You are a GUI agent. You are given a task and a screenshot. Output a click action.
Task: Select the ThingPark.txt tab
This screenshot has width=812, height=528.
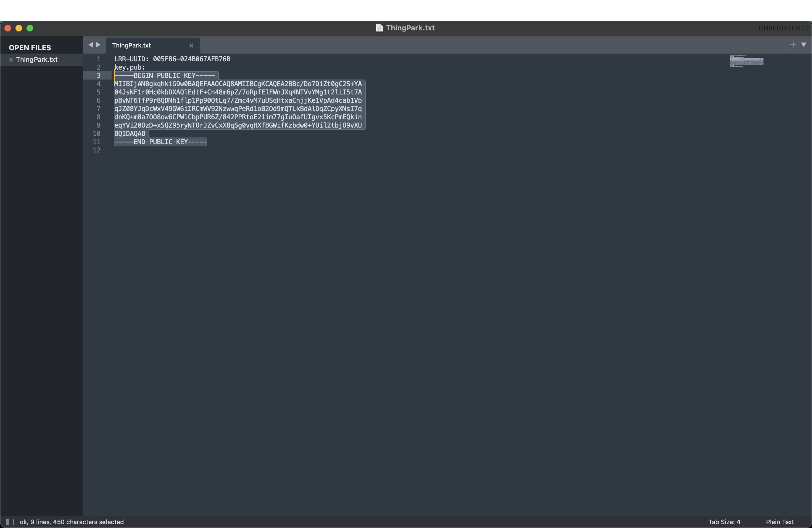[131, 45]
